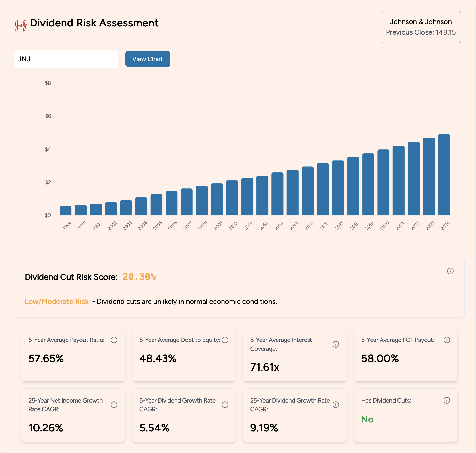Open info icon for 5-Year Dividend Growth Rate
The image size is (476, 453).
pos(225,404)
